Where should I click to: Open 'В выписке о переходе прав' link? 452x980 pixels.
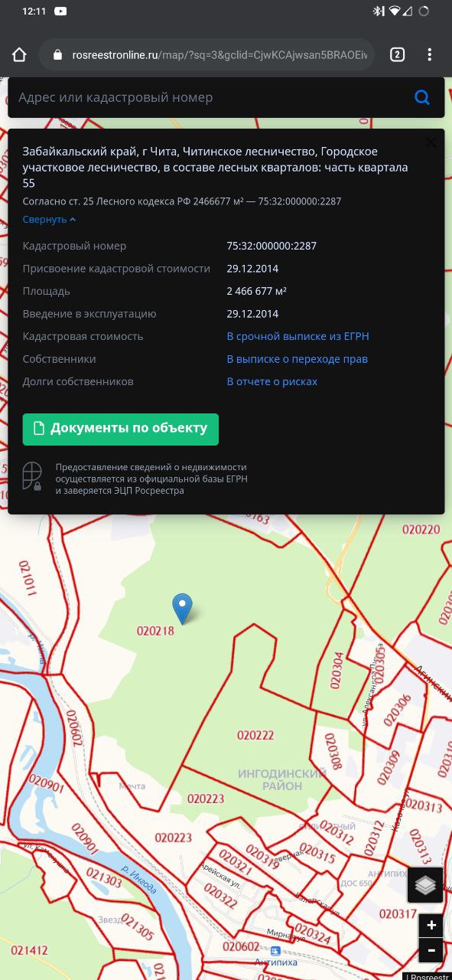297,359
